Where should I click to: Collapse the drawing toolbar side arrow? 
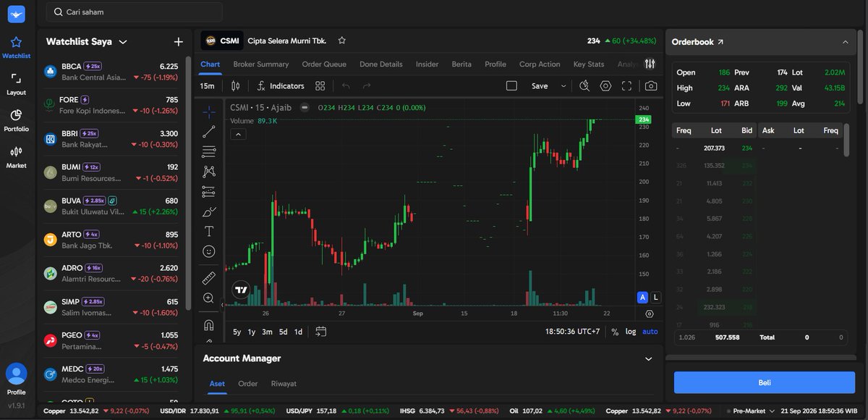click(223, 305)
